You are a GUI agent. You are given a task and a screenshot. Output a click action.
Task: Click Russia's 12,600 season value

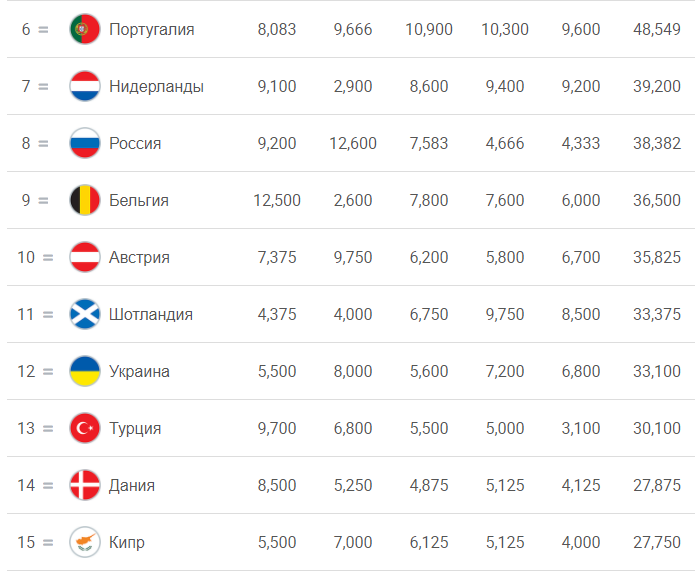click(353, 144)
